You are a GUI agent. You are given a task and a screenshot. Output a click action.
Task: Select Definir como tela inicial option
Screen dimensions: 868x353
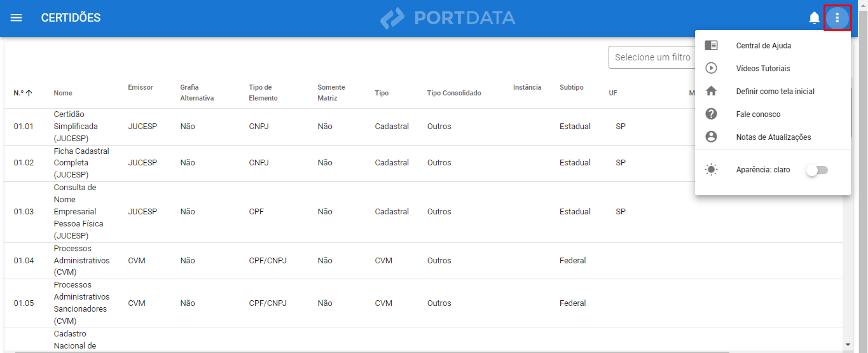point(775,92)
